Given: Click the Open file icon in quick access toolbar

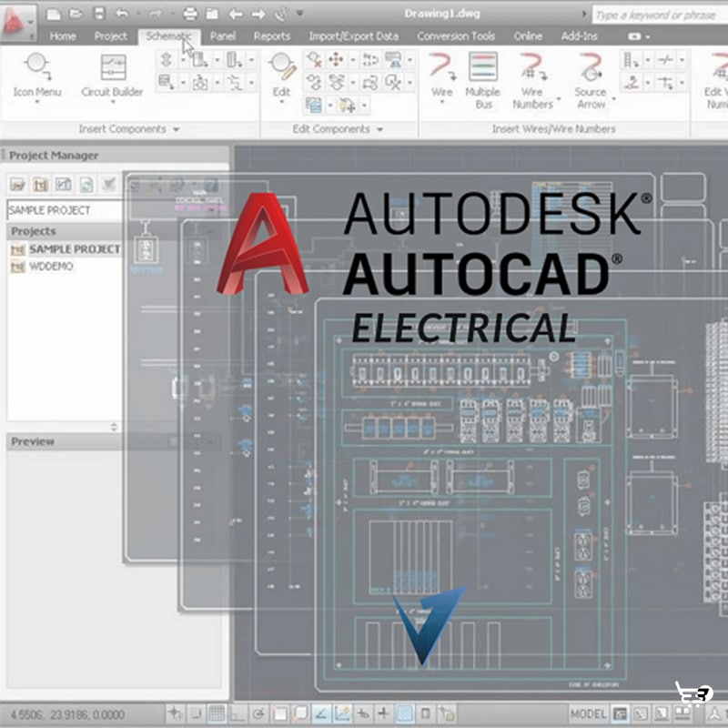Looking at the screenshot, I should [x=76, y=14].
